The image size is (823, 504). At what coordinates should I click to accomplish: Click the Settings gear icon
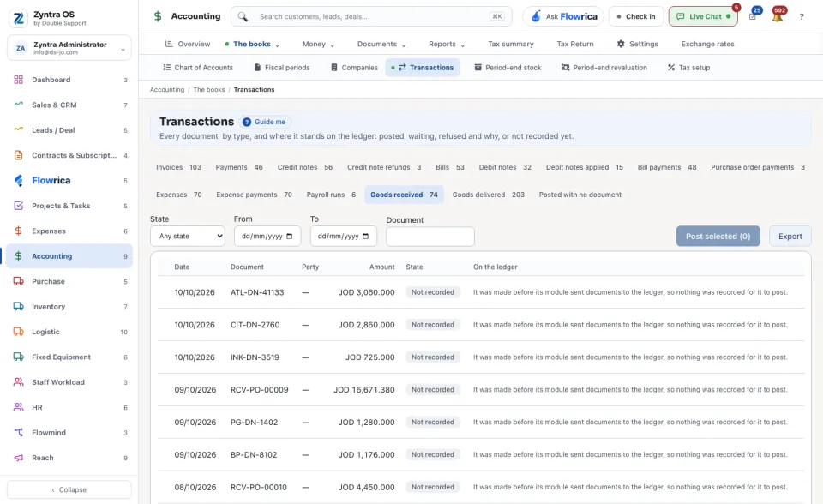(x=621, y=44)
